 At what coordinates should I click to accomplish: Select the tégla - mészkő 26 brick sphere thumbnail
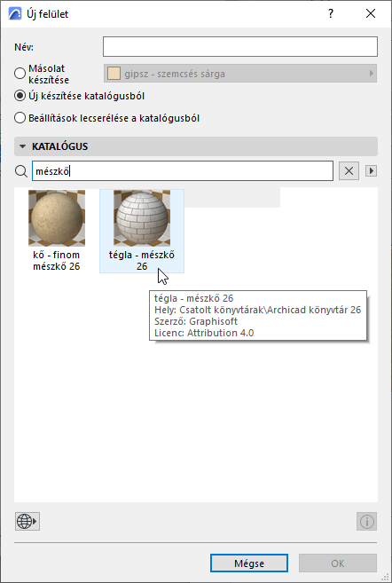[142, 218]
